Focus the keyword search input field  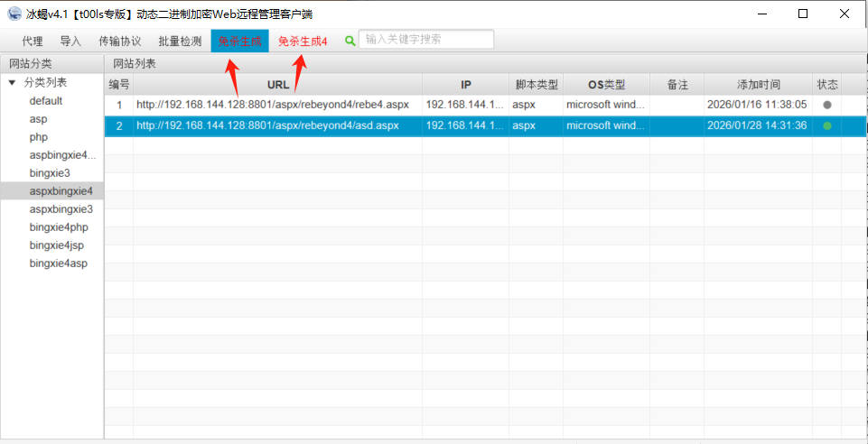[x=426, y=40]
